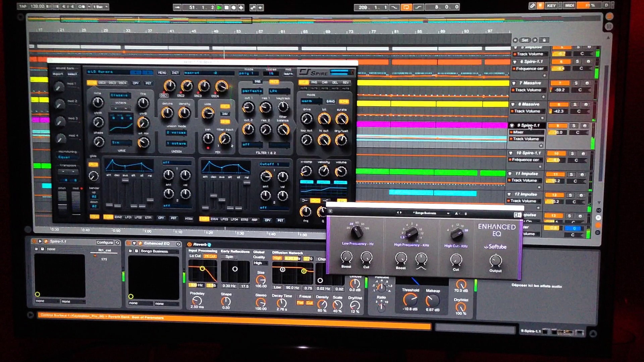This screenshot has width=644, height=362.
Task: Click the Arrangement Record button
Action: 234,7
